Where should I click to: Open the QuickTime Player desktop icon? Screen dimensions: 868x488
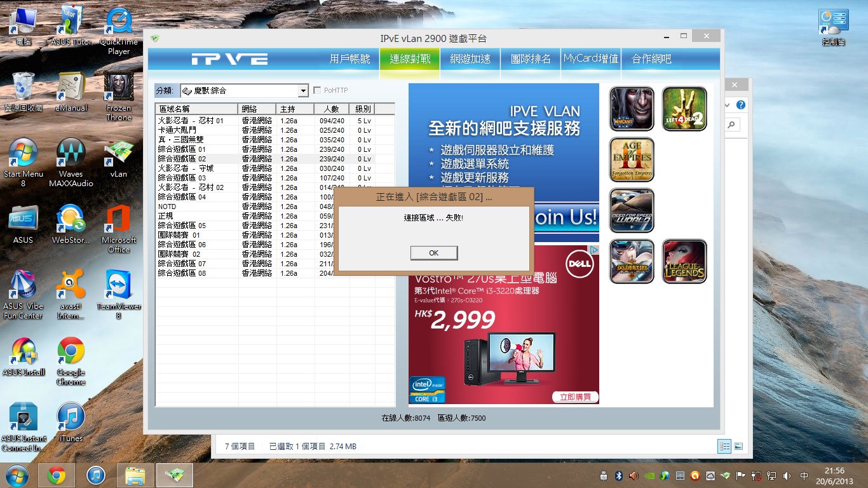click(119, 32)
